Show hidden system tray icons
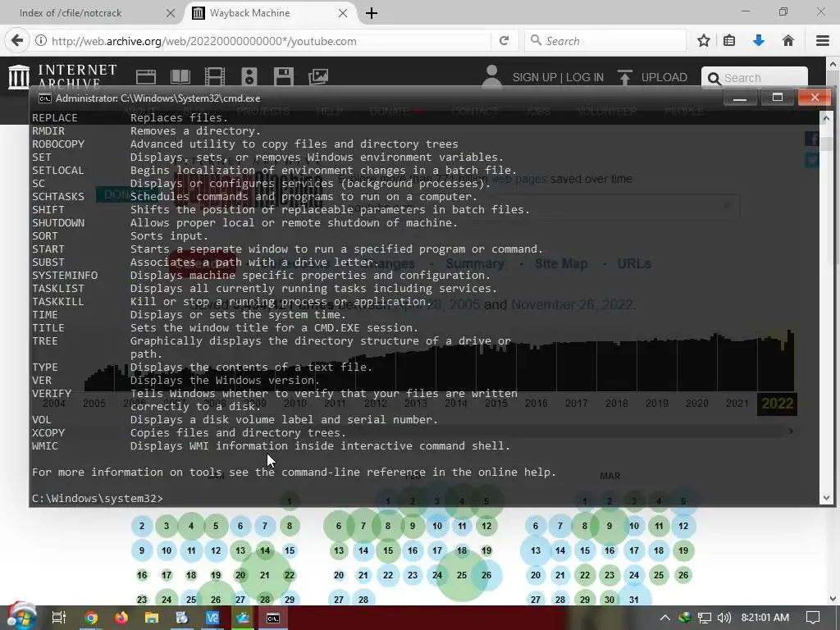840x630 pixels. (664, 618)
